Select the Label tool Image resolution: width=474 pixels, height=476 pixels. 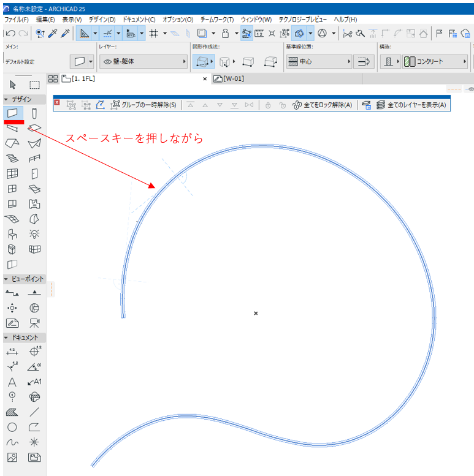[x=34, y=382]
